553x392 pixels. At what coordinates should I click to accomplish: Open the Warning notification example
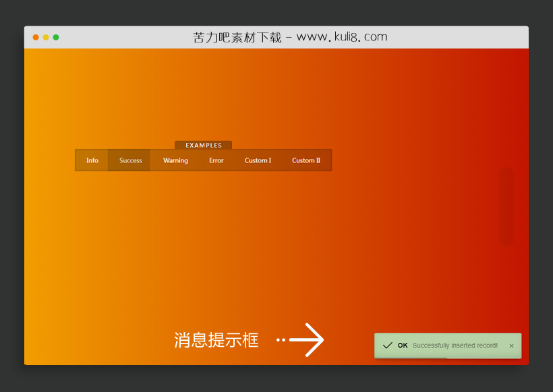click(175, 160)
